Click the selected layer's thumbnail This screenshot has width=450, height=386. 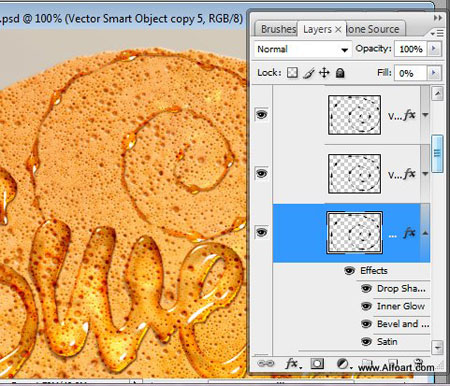tap(354, 232)
